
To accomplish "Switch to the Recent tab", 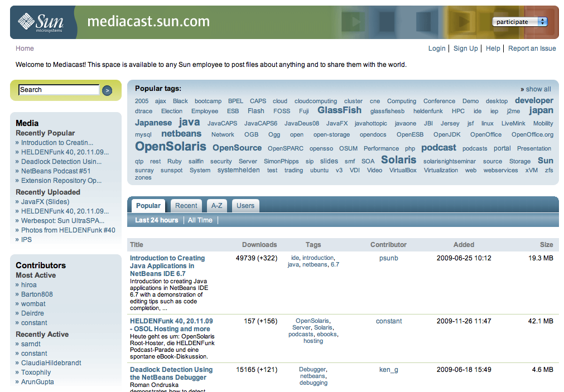I will coord(186,206).
